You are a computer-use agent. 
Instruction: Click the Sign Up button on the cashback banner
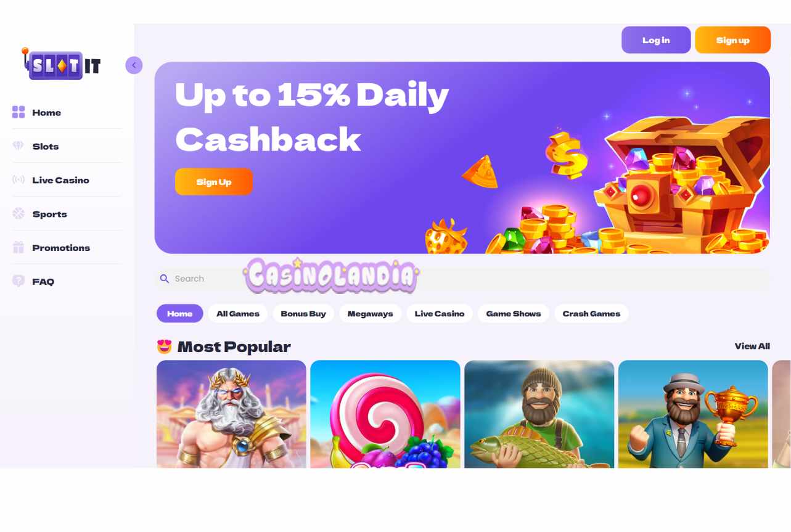pos(214,182)
